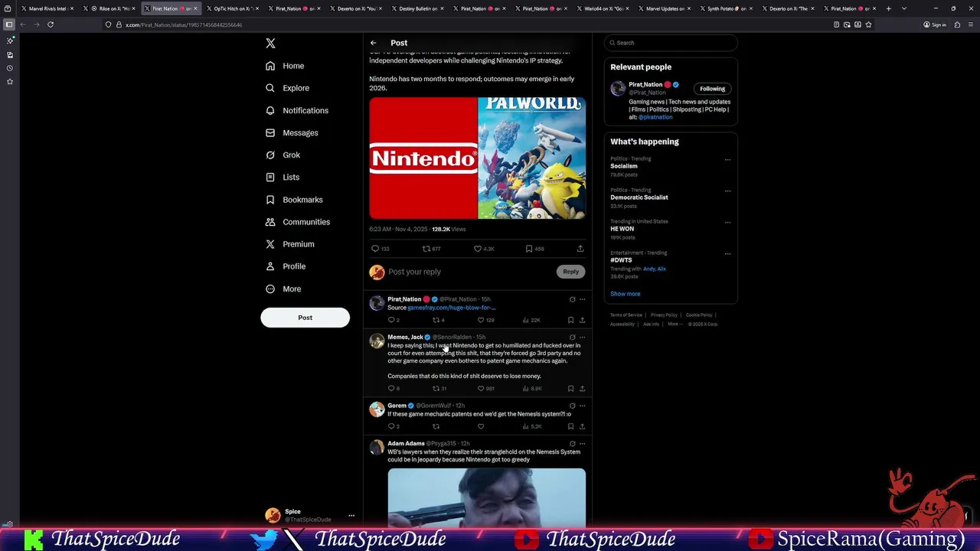Open Democratic Socialist trending topic
Viewport: 980px width, 551px height.
point(639,197)
